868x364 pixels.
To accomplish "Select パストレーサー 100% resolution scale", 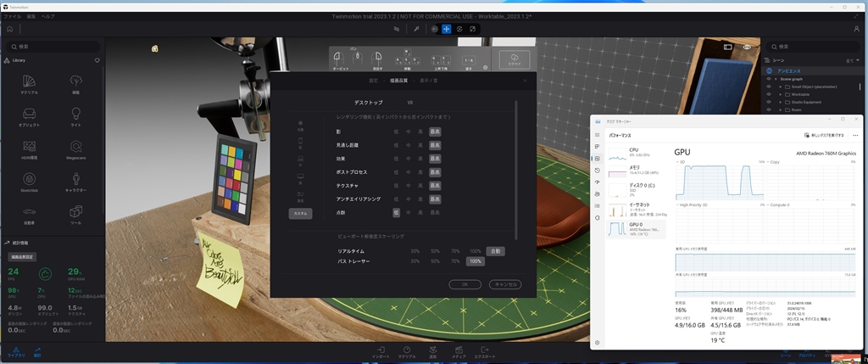I will click(476, 261).
